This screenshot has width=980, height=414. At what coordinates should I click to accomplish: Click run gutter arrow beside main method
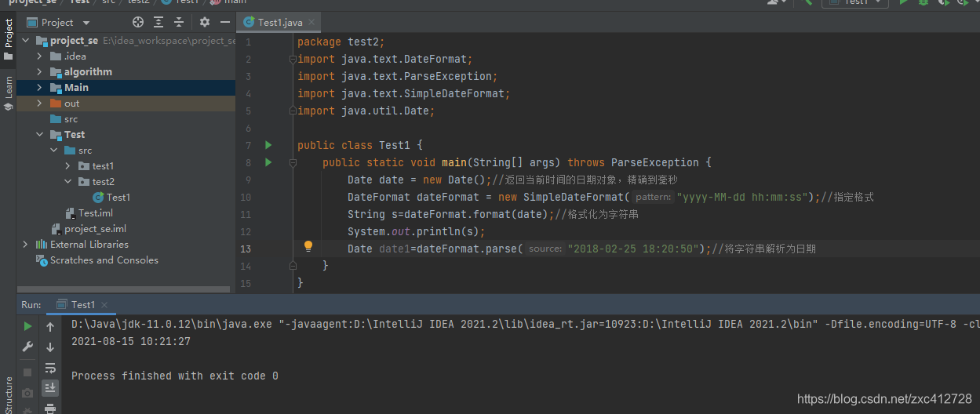pos(268,162)
